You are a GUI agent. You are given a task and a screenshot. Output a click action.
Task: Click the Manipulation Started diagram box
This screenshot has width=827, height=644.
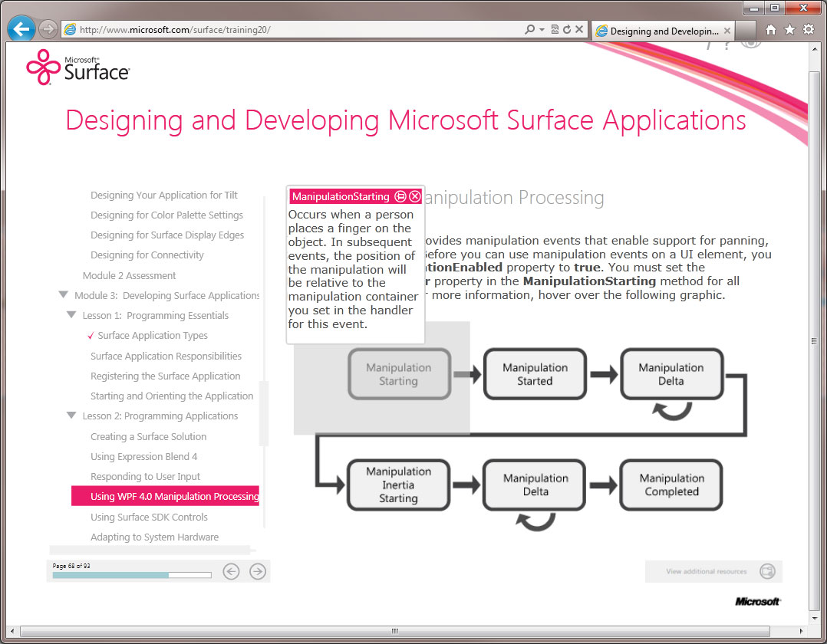pyautogui.click(x=535, y=374)
